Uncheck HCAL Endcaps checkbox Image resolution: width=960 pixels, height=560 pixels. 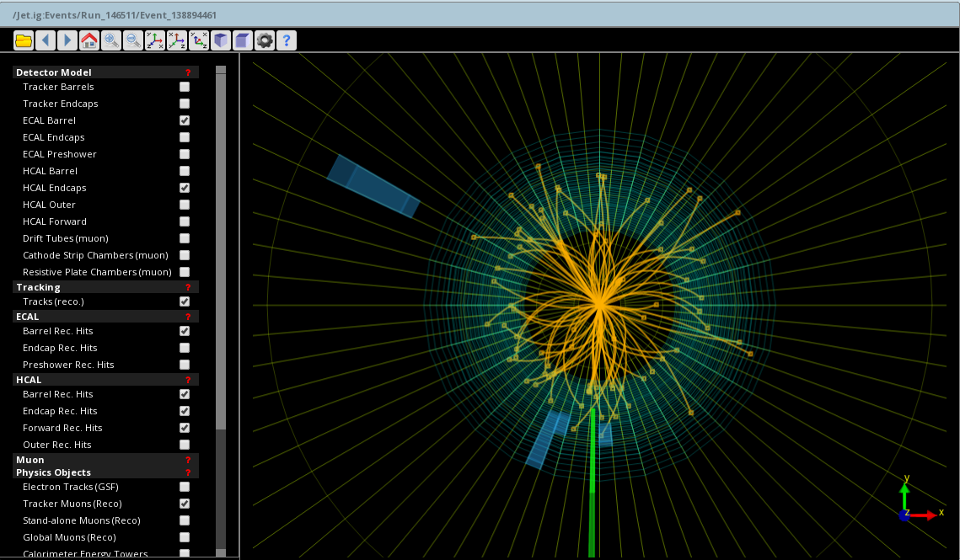pos(185,188)
